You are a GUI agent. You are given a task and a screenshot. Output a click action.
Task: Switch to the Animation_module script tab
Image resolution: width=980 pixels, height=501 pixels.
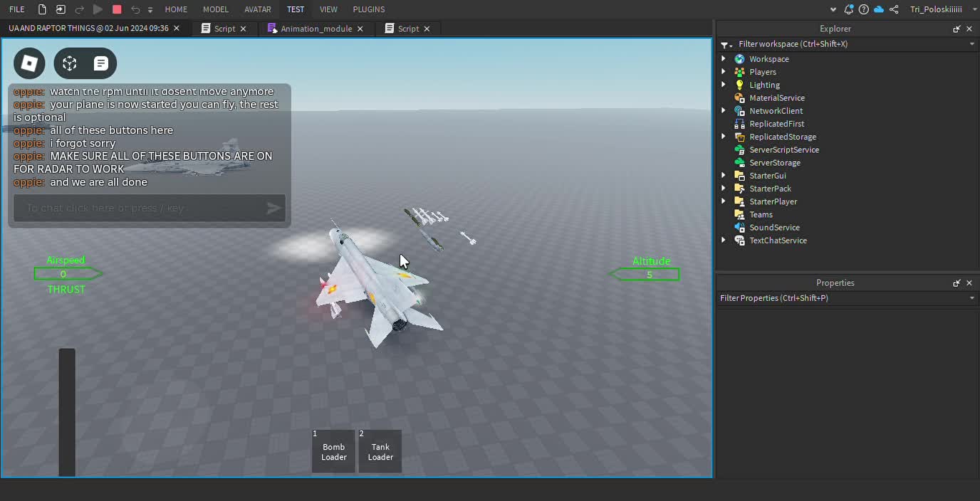(316, 28)
